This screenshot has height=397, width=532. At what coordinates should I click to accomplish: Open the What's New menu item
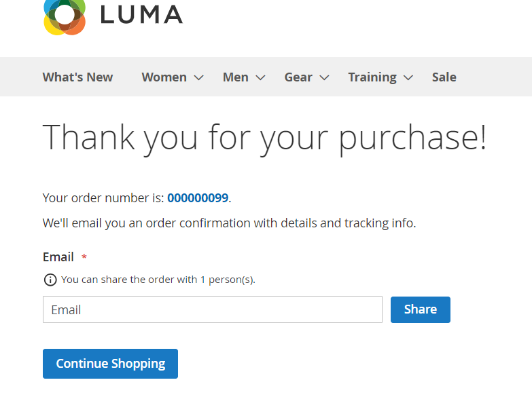[77, 77]
